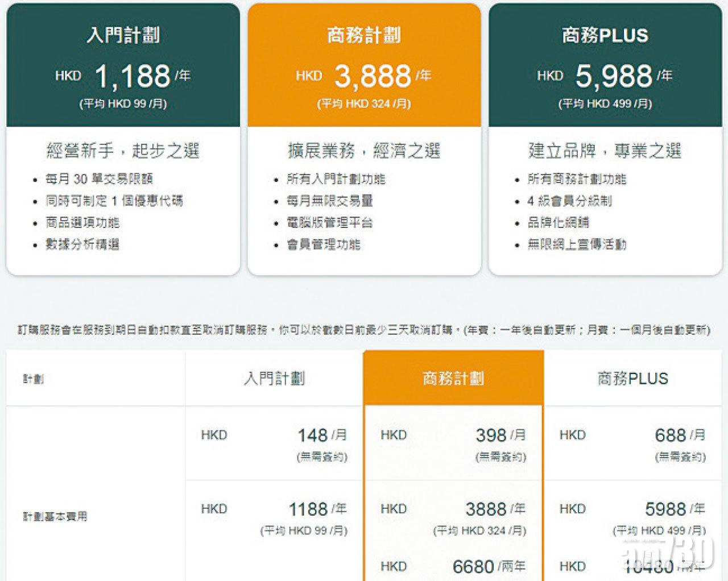Select the 每月無限交易量 feature item
The width and height of the screenshot is (728, 581).
330,201
